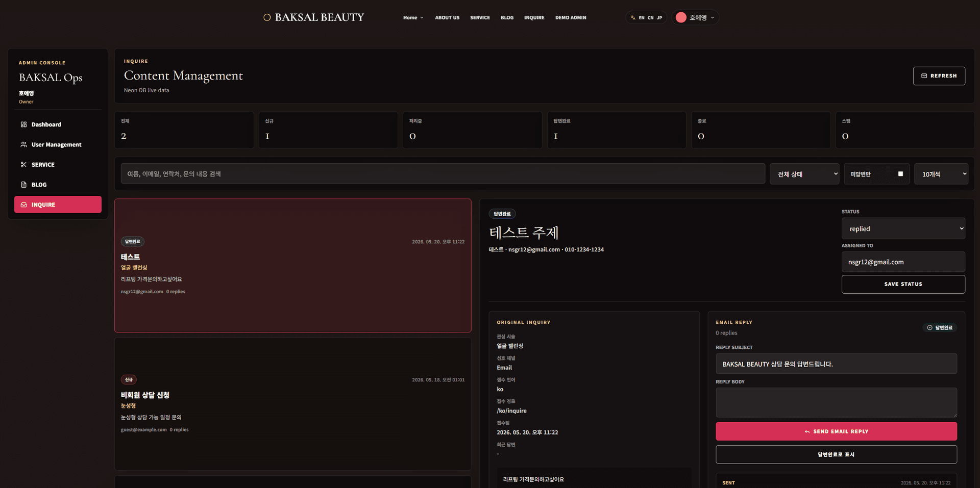Open the 10개씩 page size dropdown

(x=941, y=174)
